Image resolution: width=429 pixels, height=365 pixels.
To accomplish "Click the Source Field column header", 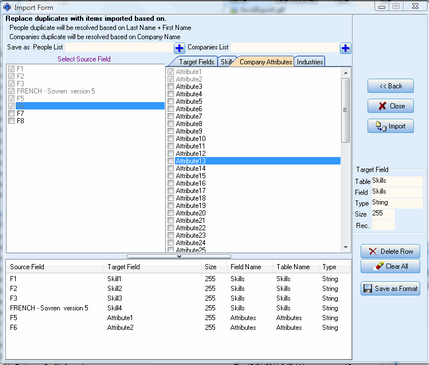I will point(55,267).
